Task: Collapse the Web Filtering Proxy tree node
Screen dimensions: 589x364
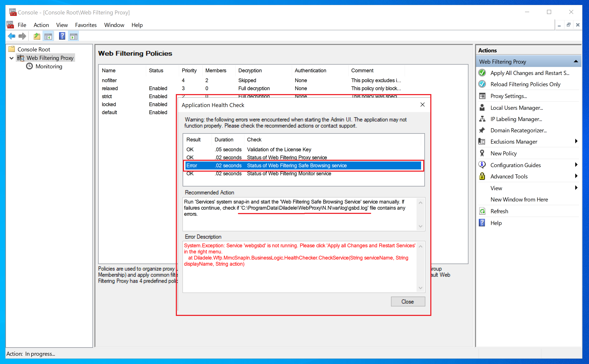Action: coord(11,58)
